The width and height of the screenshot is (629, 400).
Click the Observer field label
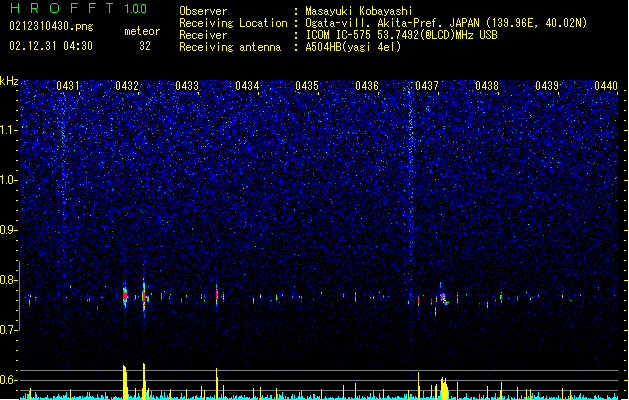(203, 11)
